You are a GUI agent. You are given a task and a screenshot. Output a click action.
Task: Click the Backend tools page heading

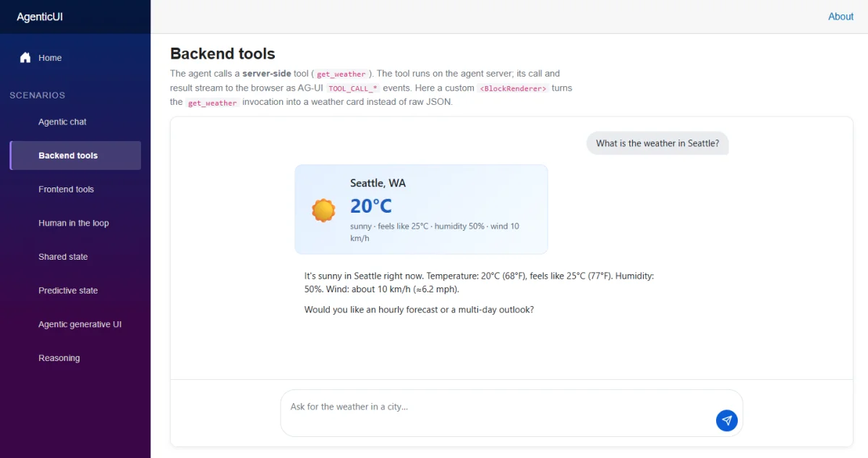pos(223,54)
